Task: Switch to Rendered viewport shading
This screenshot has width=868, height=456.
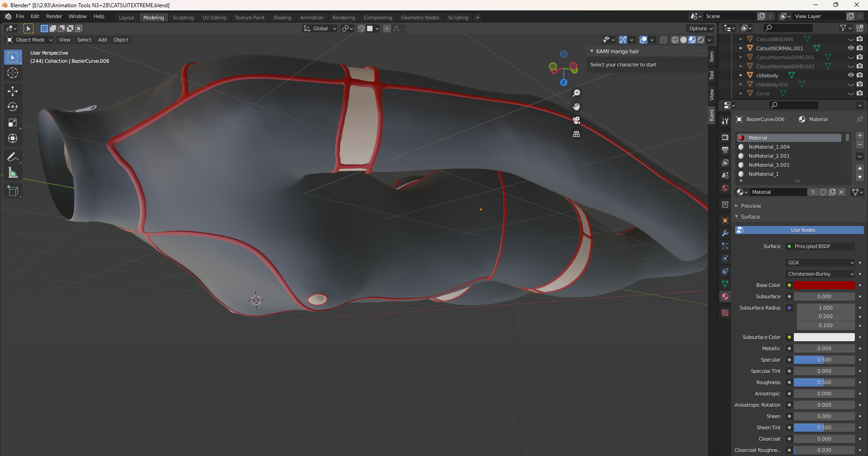Action: (701, 40)
